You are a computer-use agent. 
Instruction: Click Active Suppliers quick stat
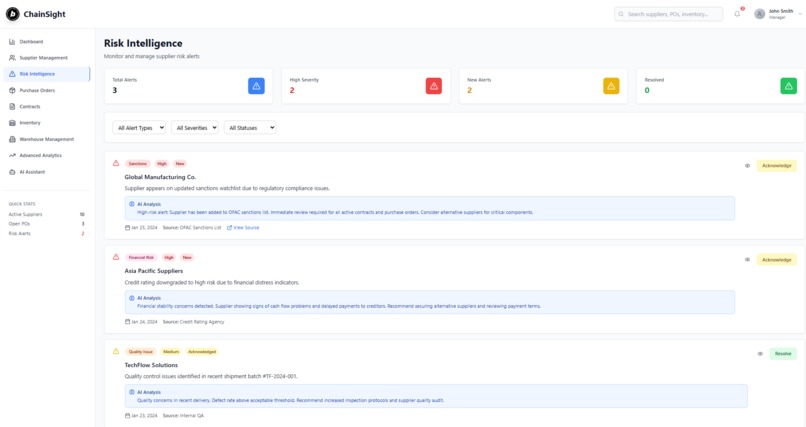(x=46, y=214)
